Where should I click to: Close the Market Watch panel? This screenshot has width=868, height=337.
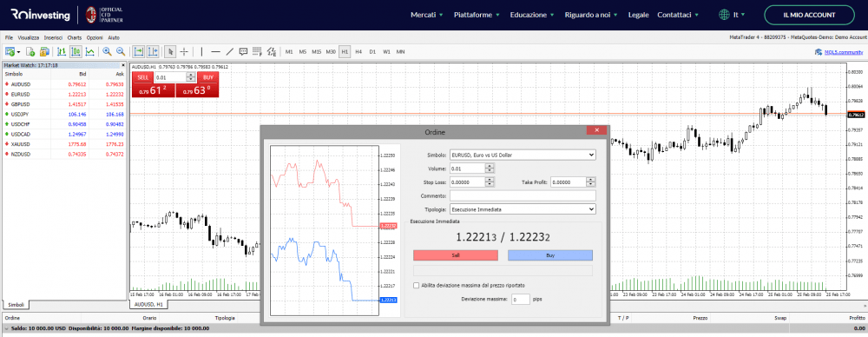(123, 65)
